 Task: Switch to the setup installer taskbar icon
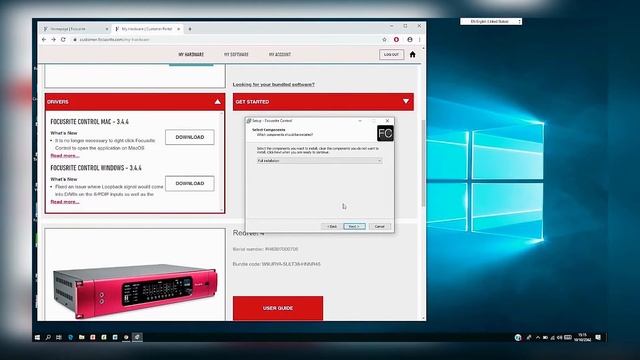(x=137, y=337)
